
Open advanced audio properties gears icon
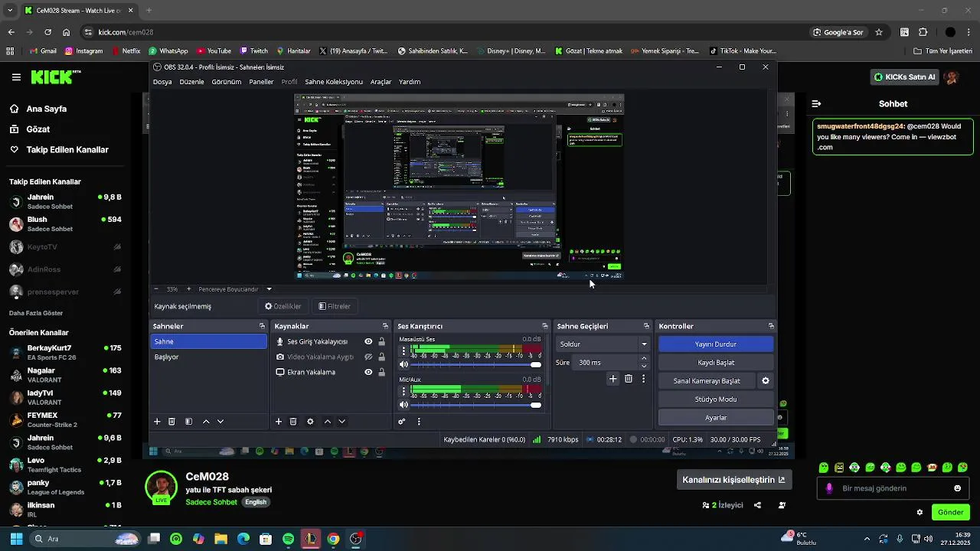point(402,422)
